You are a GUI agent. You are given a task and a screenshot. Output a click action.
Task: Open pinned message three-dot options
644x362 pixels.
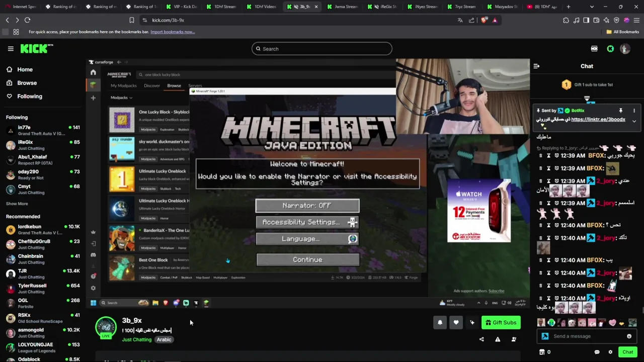[634, 111]
